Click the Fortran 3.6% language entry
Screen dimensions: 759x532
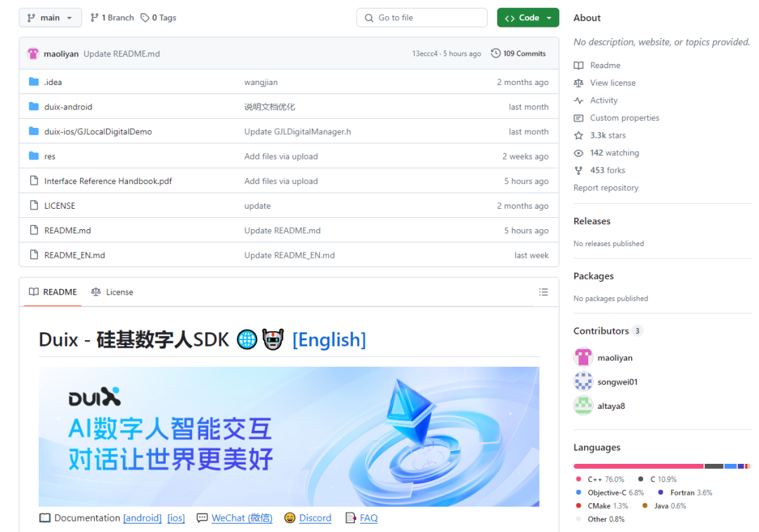(x=685, y=493)
